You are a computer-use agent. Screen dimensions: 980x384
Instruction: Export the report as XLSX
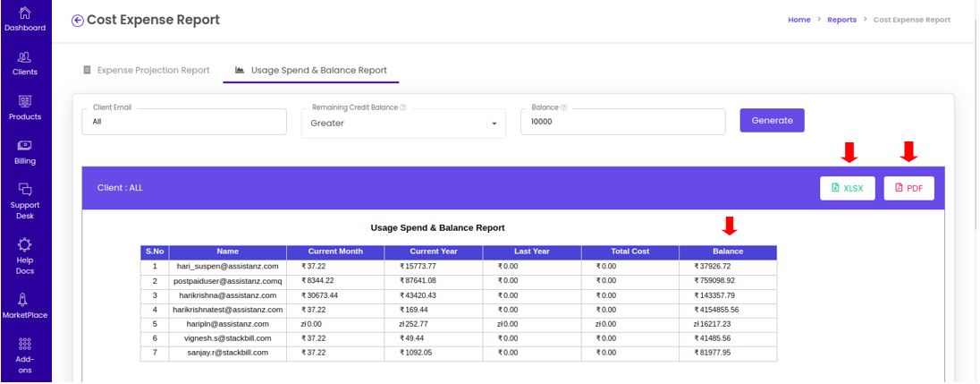pos(848,188)
